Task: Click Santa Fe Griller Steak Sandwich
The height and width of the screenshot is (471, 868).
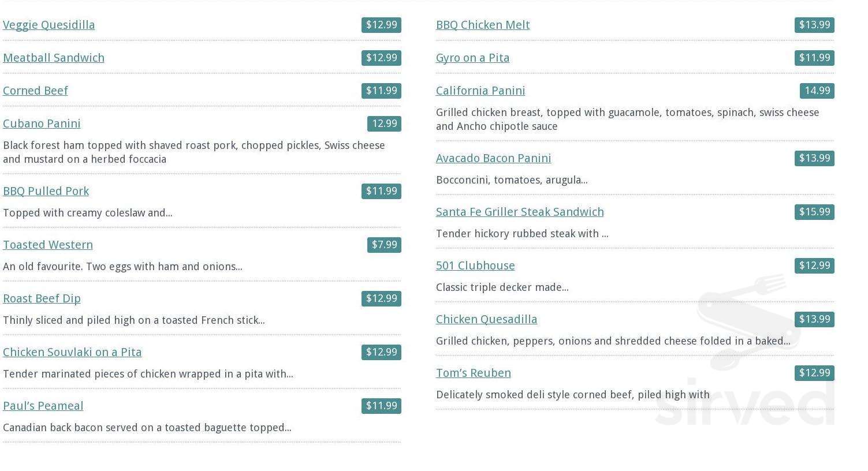Action: click(x=520, y=212)
